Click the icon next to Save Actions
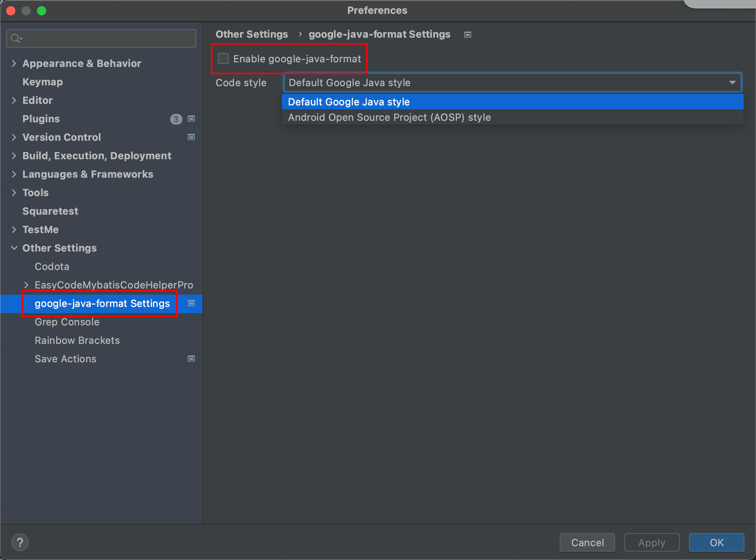This screenshot has width=756, height=560. click(191, 358)
